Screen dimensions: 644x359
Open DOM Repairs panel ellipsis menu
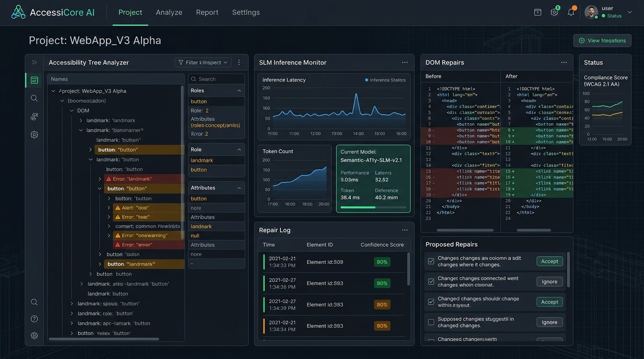(564, 62)
